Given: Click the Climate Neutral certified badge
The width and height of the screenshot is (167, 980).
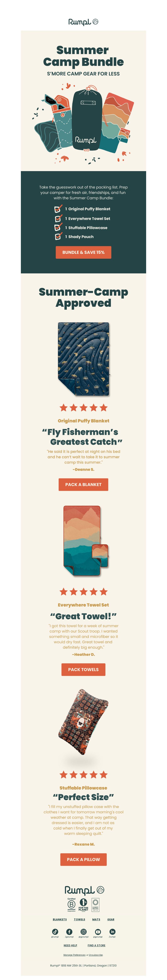Looking at the screenshot, I should [96, 905].
